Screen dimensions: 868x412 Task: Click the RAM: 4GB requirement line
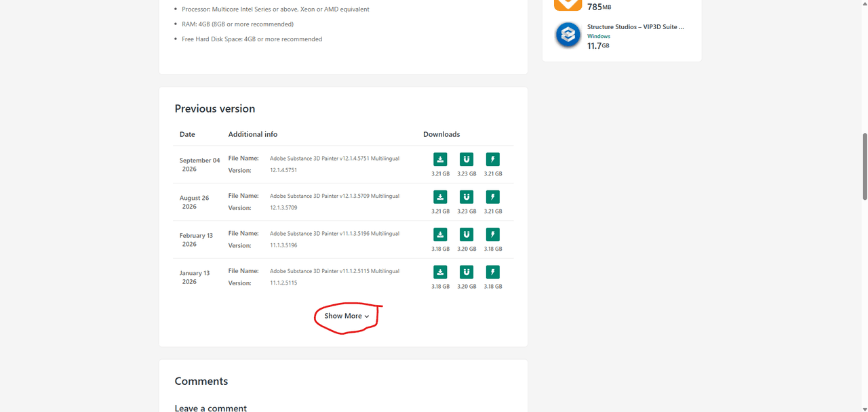[237, 24]
